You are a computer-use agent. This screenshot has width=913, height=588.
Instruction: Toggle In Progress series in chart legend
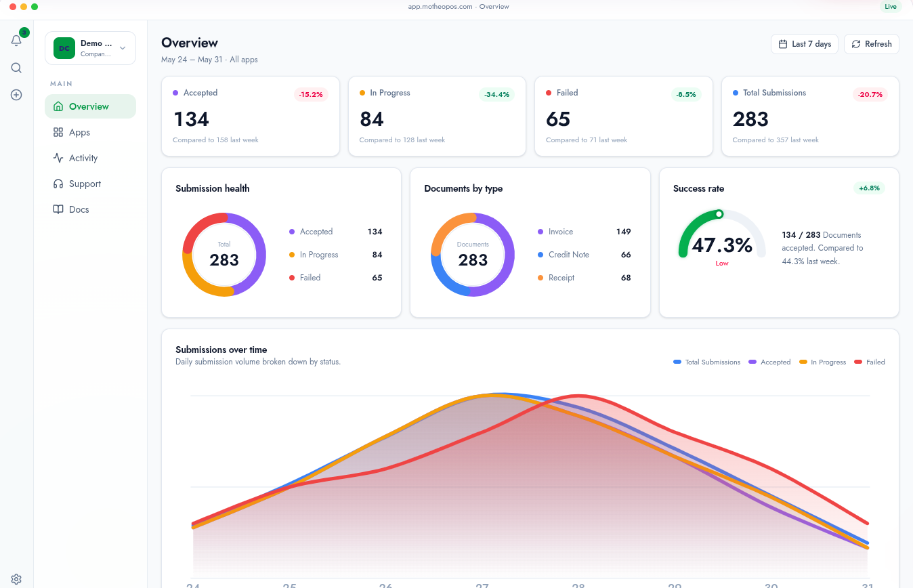tap(822, 362)
